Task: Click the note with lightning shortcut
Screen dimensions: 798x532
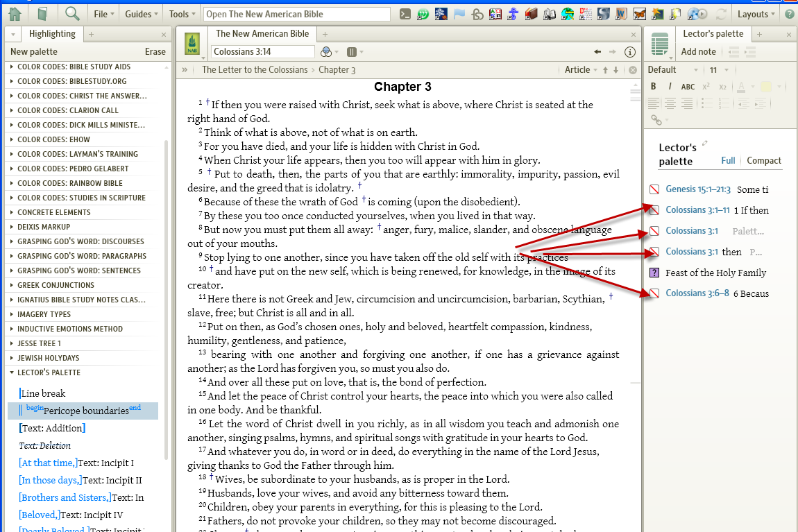Action: [676, 15]
